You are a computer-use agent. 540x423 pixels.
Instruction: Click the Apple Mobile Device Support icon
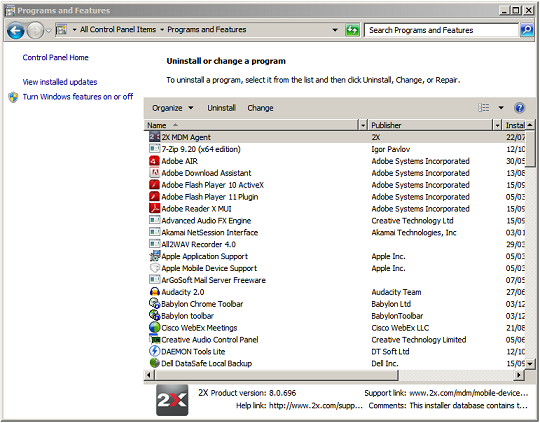(154, 268)
